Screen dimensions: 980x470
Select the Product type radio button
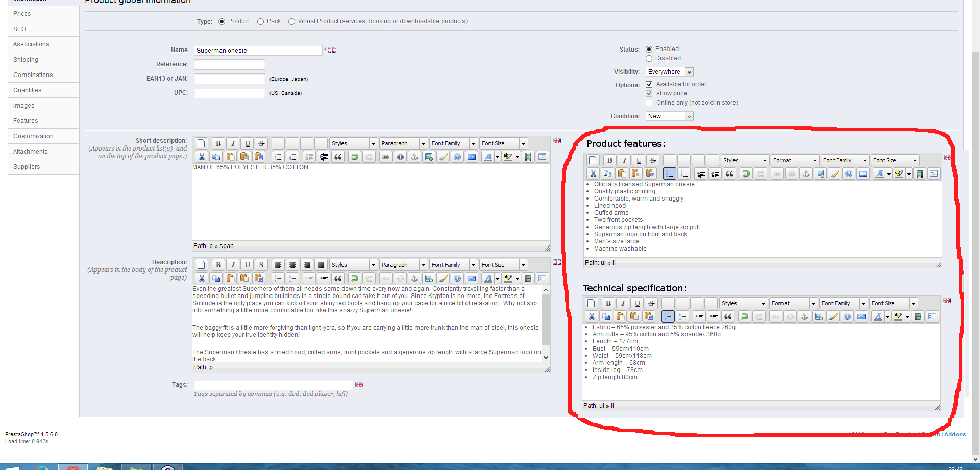[x=222, y=21]
